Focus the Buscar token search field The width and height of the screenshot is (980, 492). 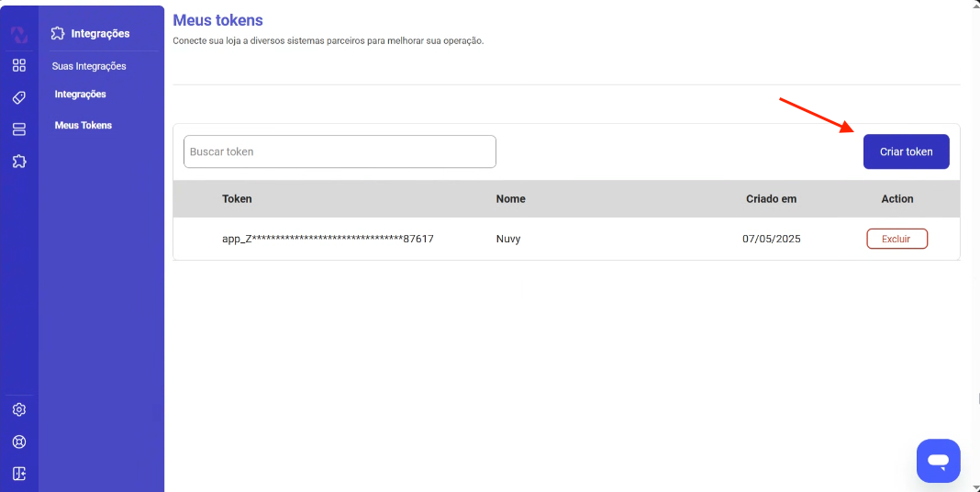coord(340,151)
